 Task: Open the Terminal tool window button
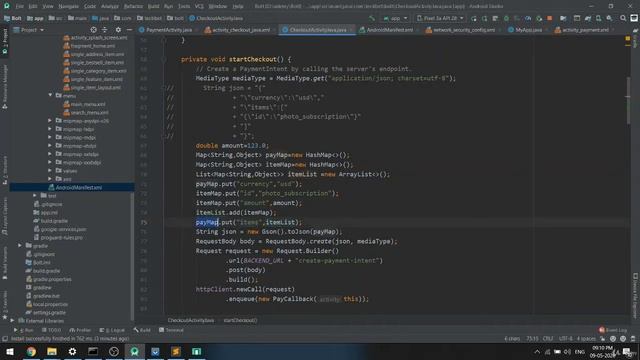[171, 330]
